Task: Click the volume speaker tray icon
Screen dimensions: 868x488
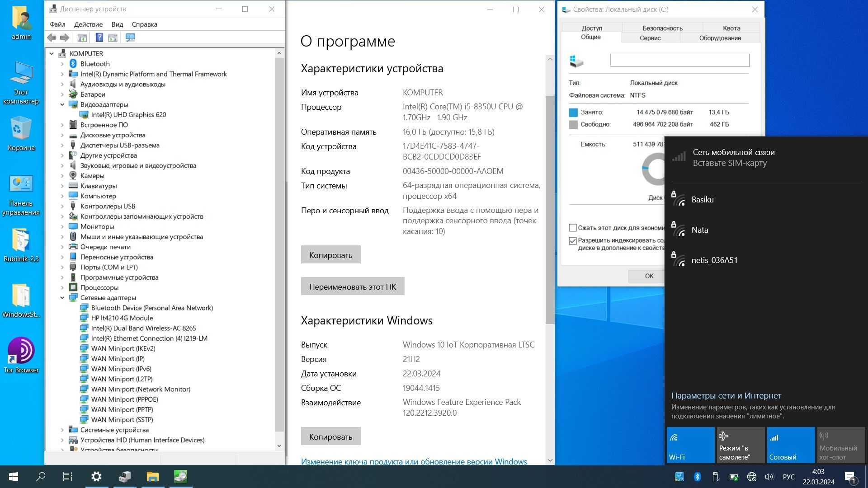Action: (x=769, y=477)
